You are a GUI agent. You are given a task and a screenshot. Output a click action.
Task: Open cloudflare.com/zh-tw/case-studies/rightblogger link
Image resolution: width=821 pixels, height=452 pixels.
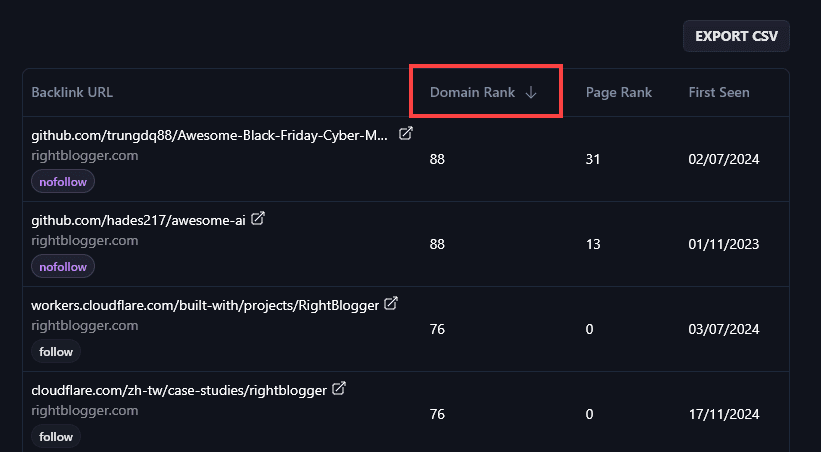coord(179,391)
